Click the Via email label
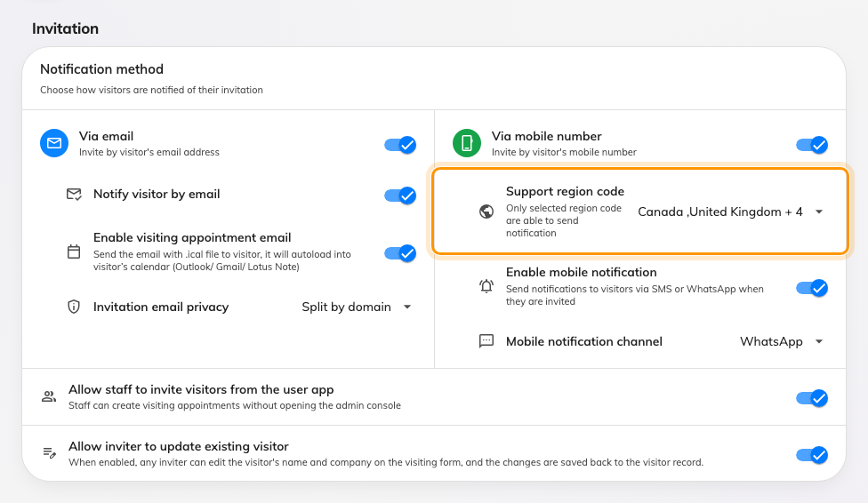This screenshot has width=868, height=503. [x=107, y=136]
